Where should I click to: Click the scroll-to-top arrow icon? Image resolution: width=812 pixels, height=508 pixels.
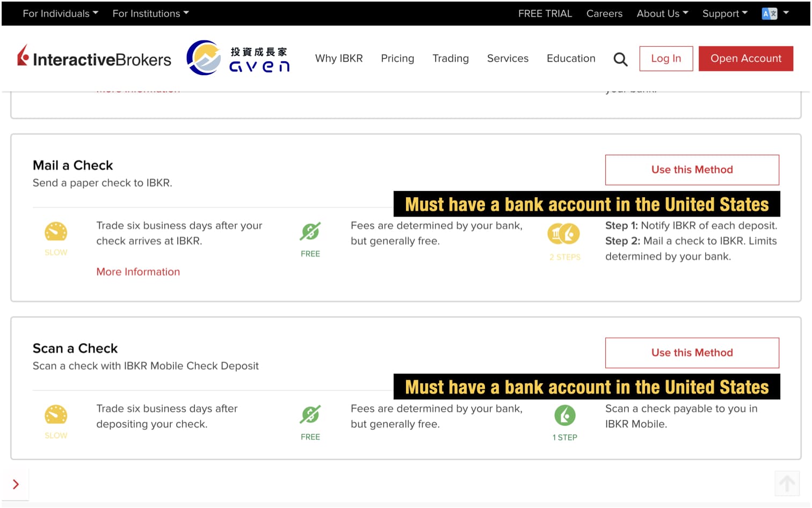click(x=787, y=483)
